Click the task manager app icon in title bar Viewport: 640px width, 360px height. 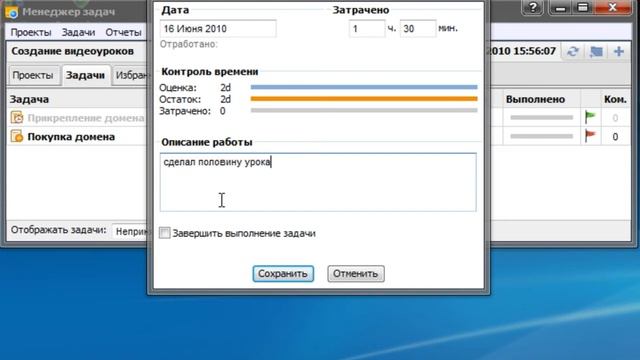point(11,12)
